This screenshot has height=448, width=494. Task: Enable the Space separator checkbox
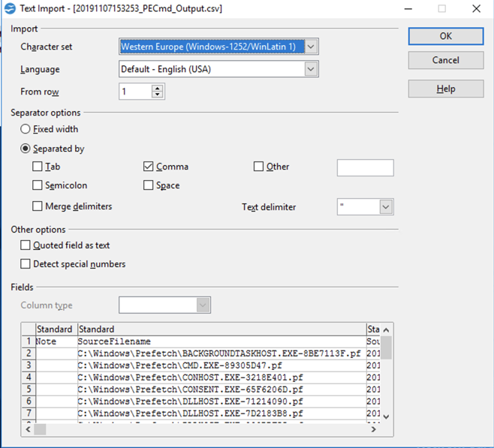point(148,185)
